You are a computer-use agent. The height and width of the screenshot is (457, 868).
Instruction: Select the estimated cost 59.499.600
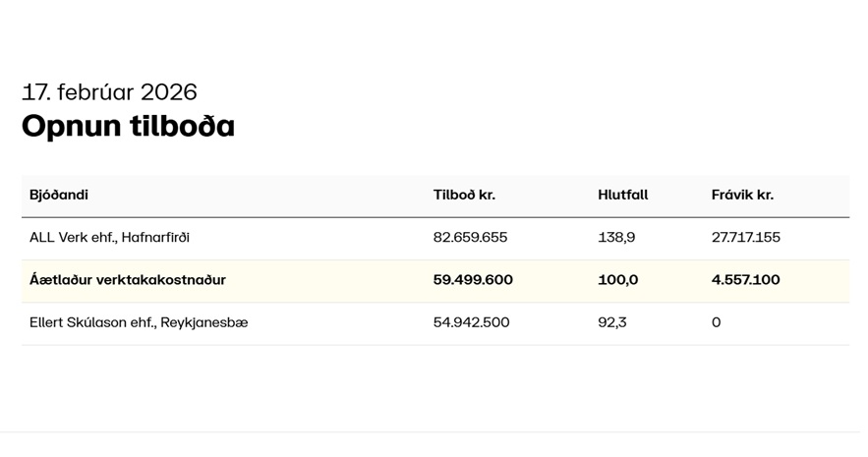(x=473, y=280)
